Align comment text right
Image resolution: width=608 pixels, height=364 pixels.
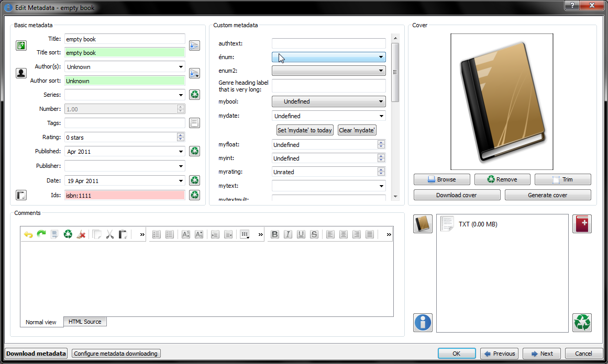click(357, 234)
